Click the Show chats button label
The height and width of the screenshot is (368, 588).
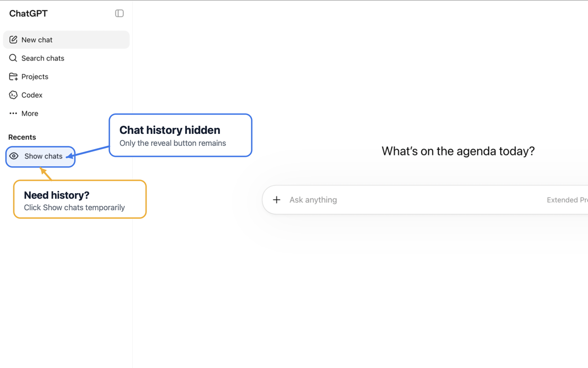(x=43, y=156)
